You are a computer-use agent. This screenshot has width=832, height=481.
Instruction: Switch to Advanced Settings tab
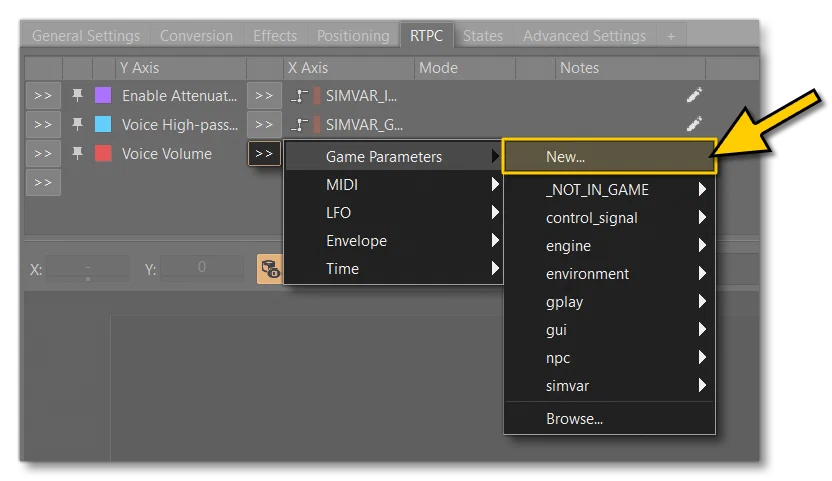click(584, 36)
